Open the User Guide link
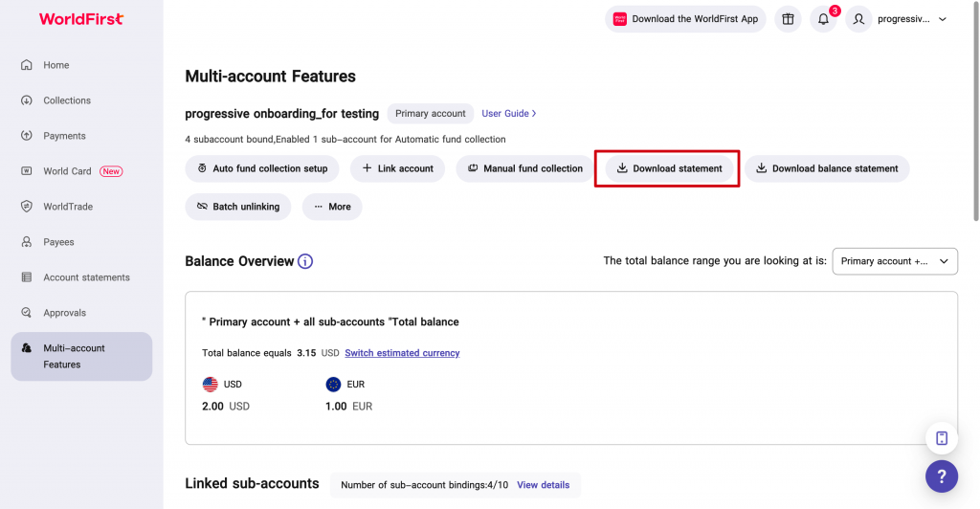 click(508, 114)
